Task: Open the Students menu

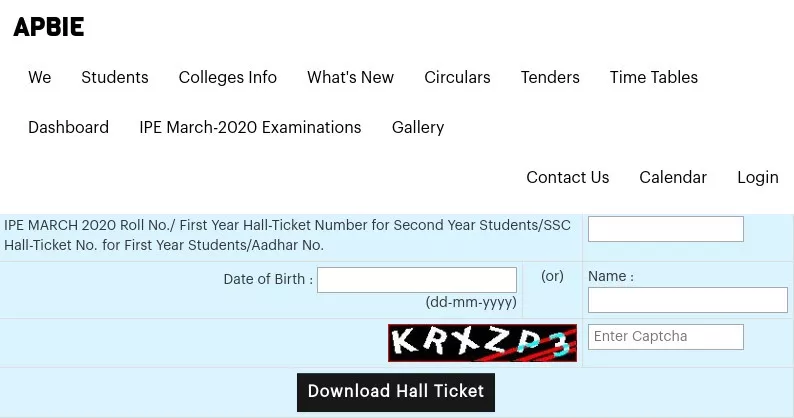Action: (115, 77)
